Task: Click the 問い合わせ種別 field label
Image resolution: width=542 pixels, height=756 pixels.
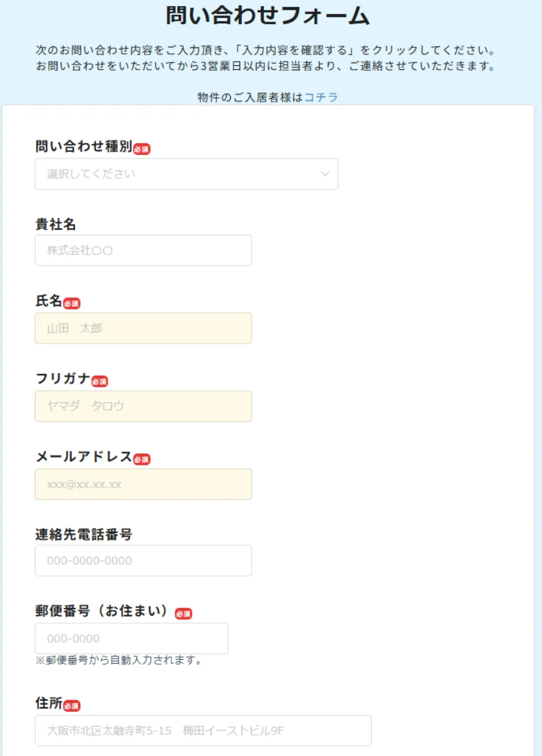Action: pos(84,146)
